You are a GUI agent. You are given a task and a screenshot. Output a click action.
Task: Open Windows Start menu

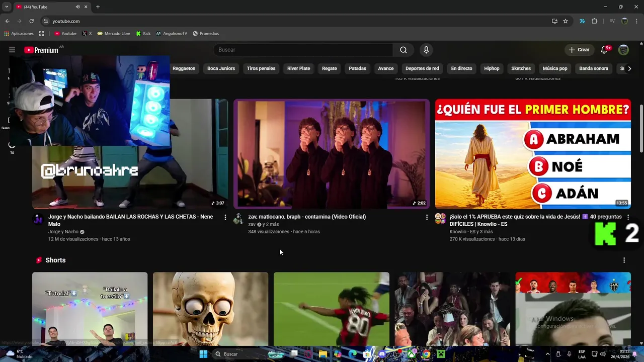(203, 354)
